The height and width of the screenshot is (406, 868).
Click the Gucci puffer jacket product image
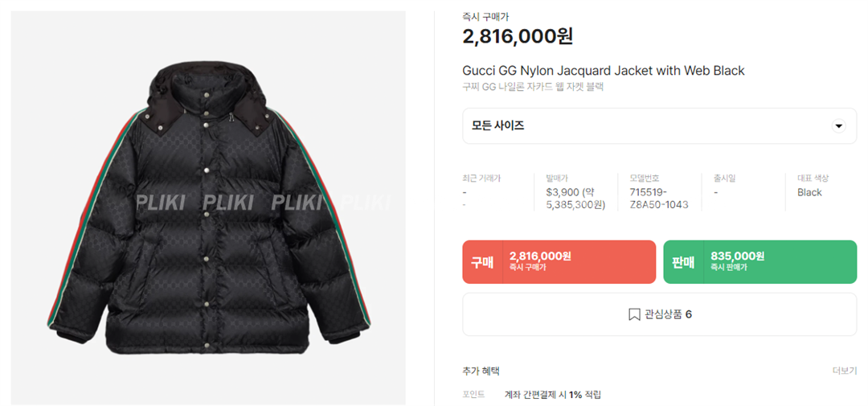pyautogui.click(x=208, y=207)
